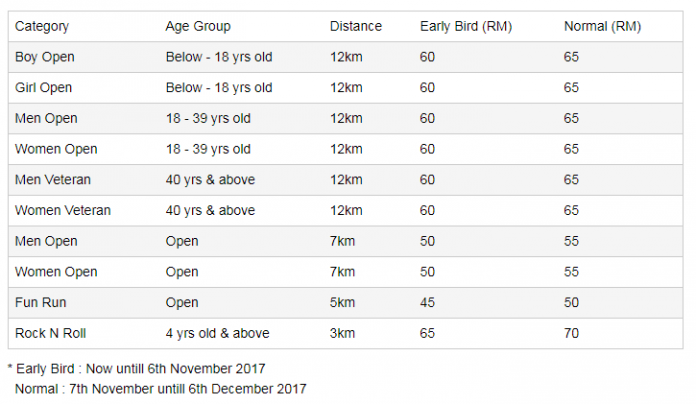Image resolution: width=696 pixels, height=404 pixels.
Task: Click Women Veteran 40 yrs & above cell
Action: pos(210,210)
